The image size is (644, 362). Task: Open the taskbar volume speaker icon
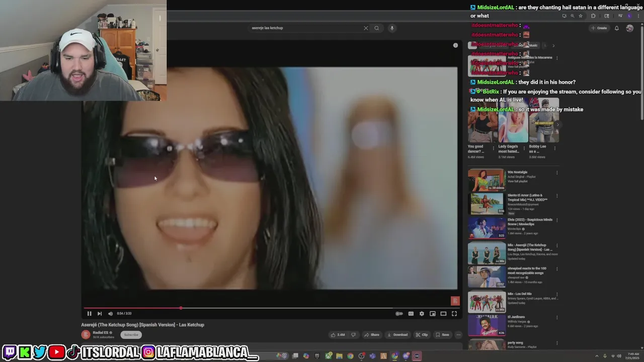[x=619, y=356]
